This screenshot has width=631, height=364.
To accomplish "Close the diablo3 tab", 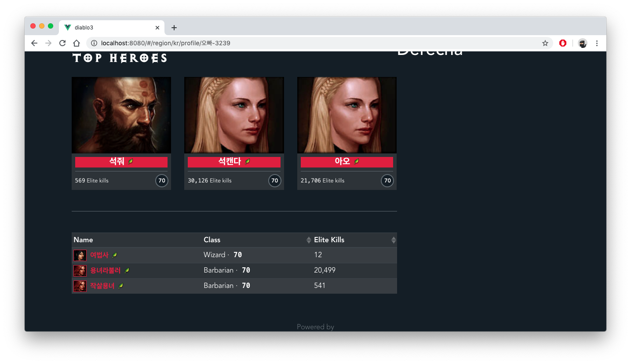I will [x=157, y=28].
